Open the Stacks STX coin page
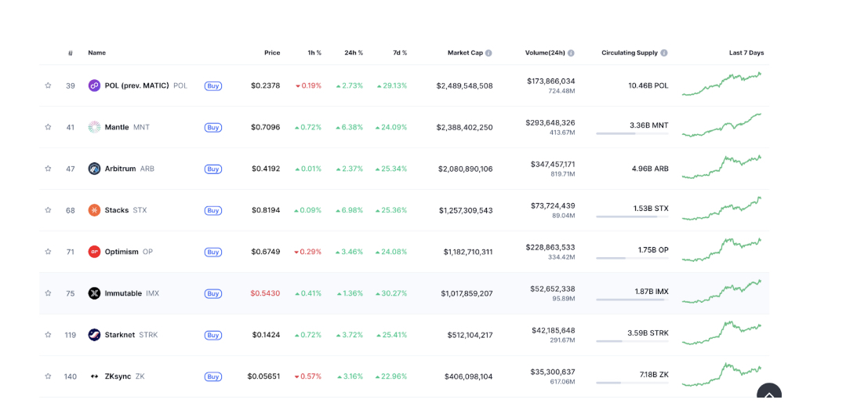The image size is (868, 407). tap(125, 210)
